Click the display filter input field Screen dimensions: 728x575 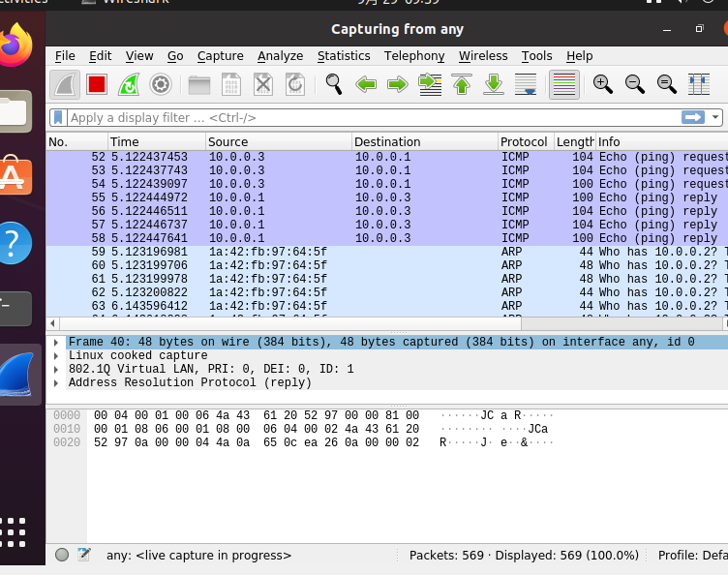(x=374, y=117)
